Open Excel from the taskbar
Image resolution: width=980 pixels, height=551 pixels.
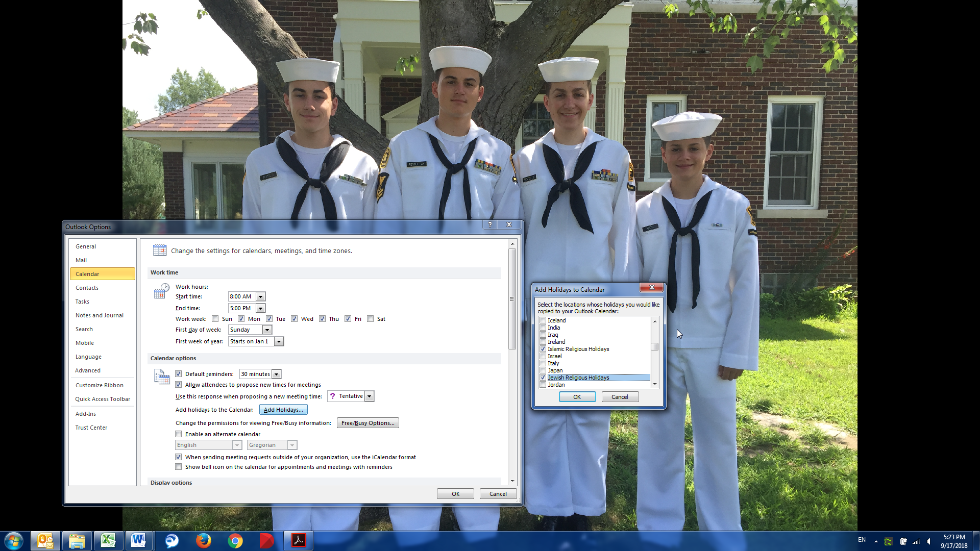click(x=108, y=540)
